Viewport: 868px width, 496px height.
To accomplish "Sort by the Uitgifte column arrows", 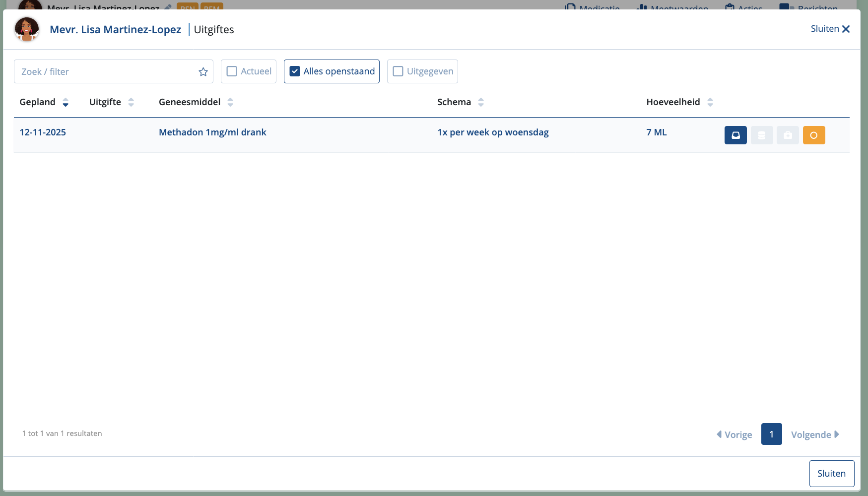I will point(131,102).
